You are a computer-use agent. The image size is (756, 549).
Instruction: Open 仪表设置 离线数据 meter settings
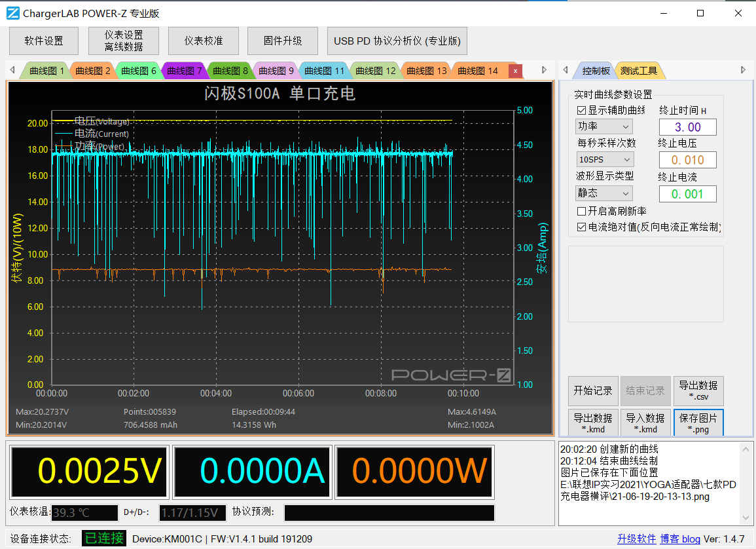124,41
